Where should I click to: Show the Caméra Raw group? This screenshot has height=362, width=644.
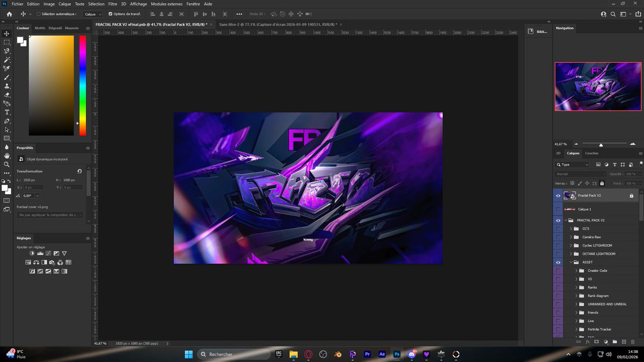click(x=558, y=237)
